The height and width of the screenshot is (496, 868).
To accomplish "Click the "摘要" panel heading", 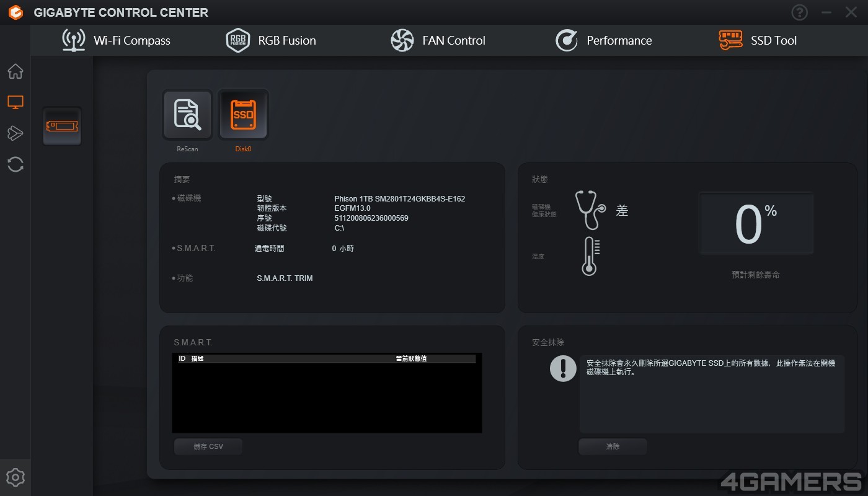I will 182,179.
